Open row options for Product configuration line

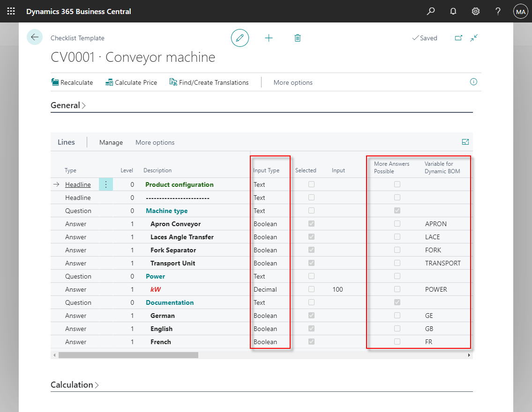pyautogui.click(x=106, y=184)
